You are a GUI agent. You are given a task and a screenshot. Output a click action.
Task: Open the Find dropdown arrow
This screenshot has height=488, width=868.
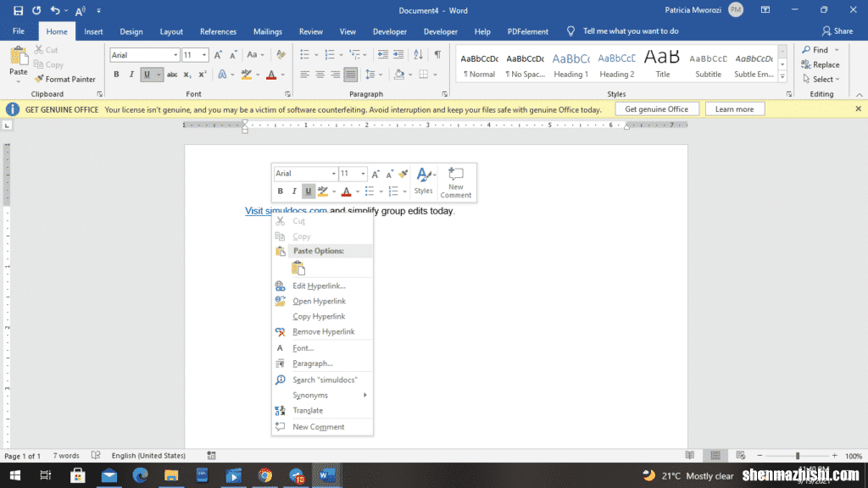point(837,50)
